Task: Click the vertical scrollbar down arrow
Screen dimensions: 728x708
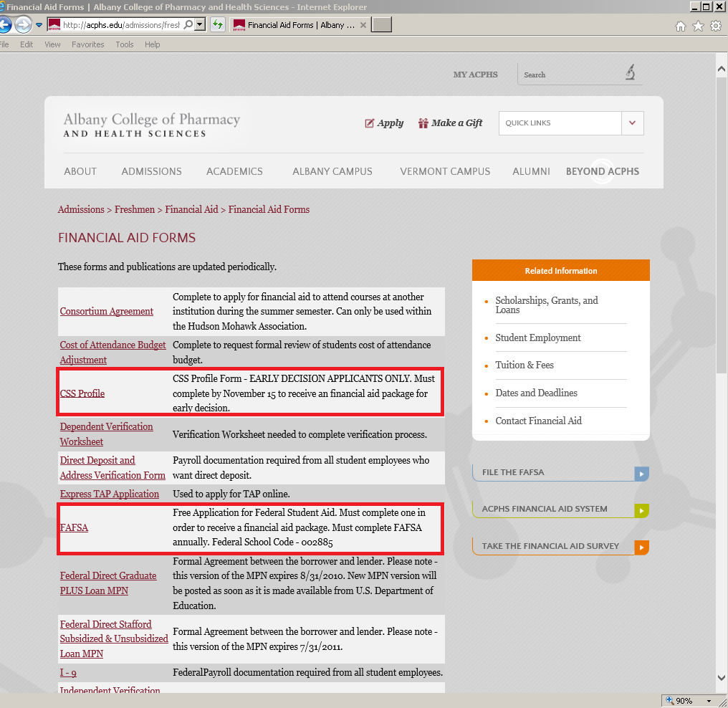Action: pos(722,677)
